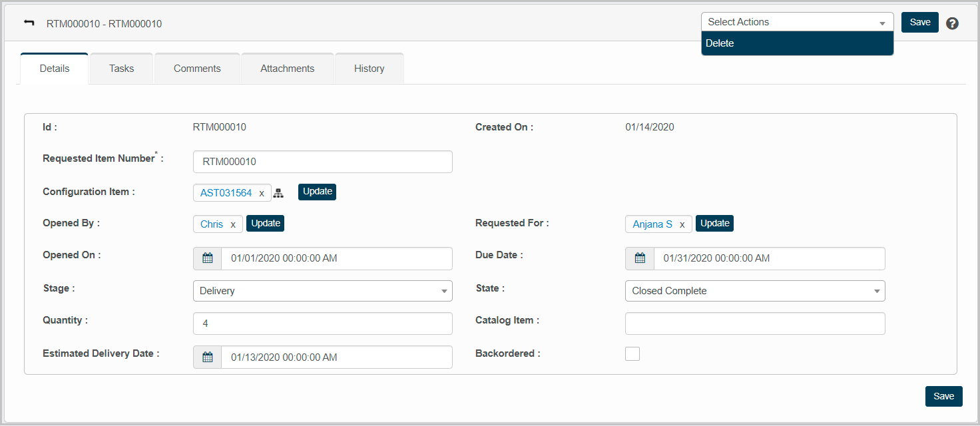Screen dimensions: 980x426
Task: Click the back arrow icon beside RTM000010
Action: click(29, 23)
